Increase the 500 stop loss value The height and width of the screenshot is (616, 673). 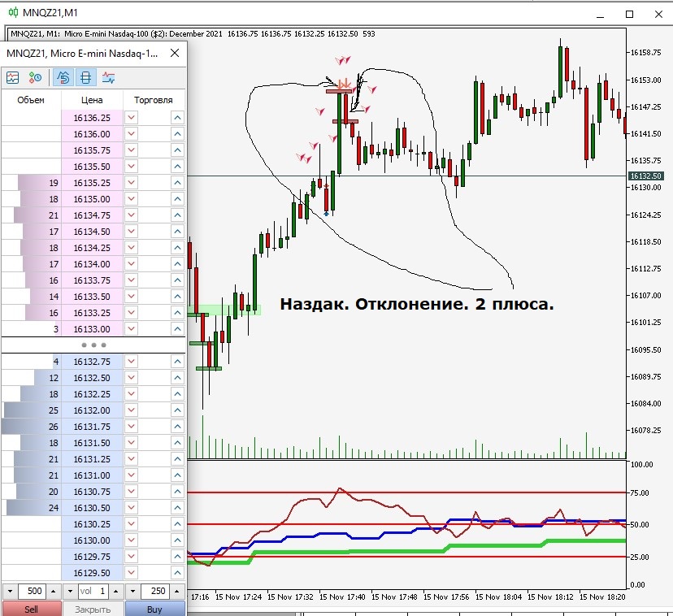coord(53,591)
